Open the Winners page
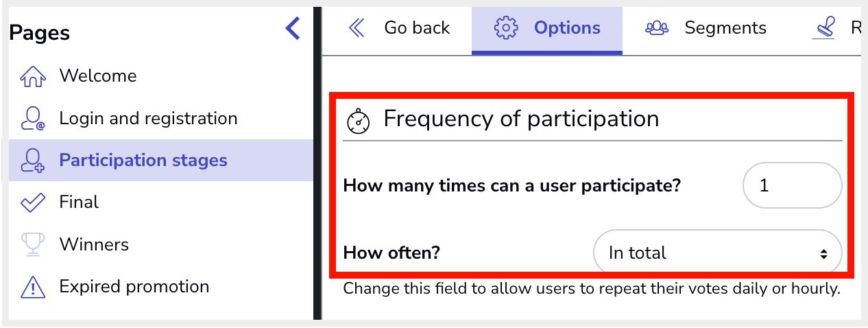 pos(94,244)
